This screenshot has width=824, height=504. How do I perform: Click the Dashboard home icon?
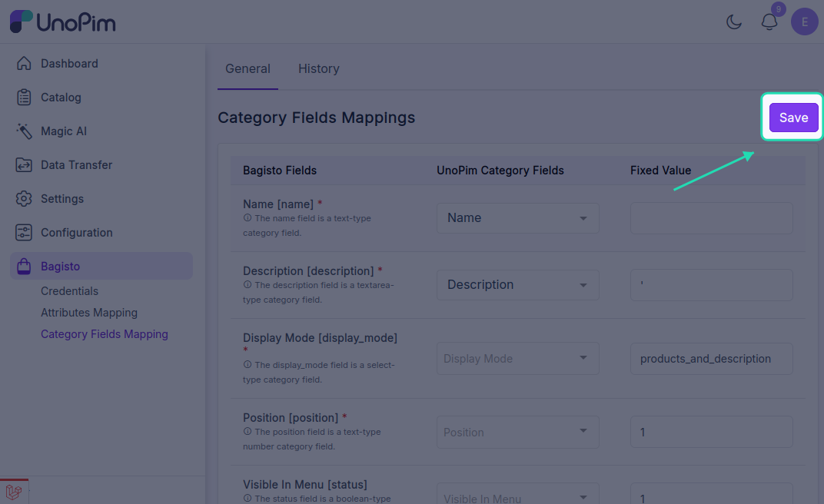point(24,64)
